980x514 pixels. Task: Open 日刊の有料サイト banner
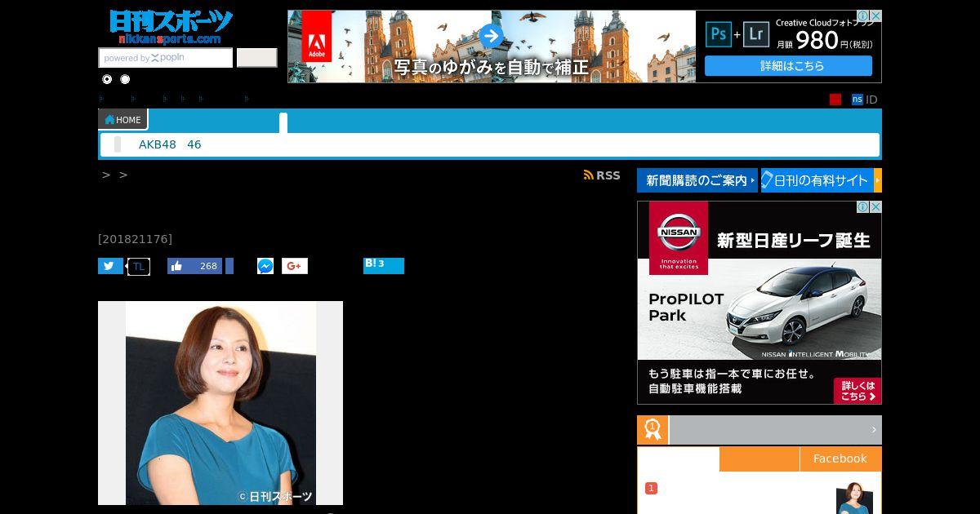coord(817,180)
